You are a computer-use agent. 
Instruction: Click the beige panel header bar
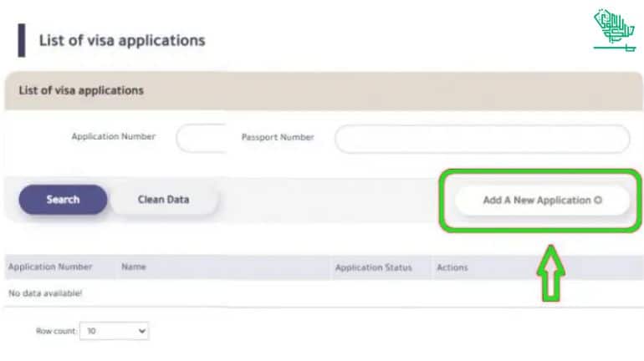pos(322,90)
